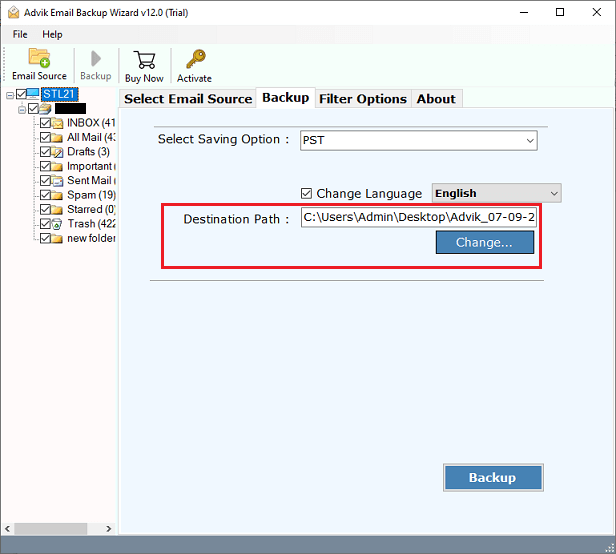Screen dimensions: 616x554
Task: Open the Buy Now shopping cart icon
Action: point(144,60)
